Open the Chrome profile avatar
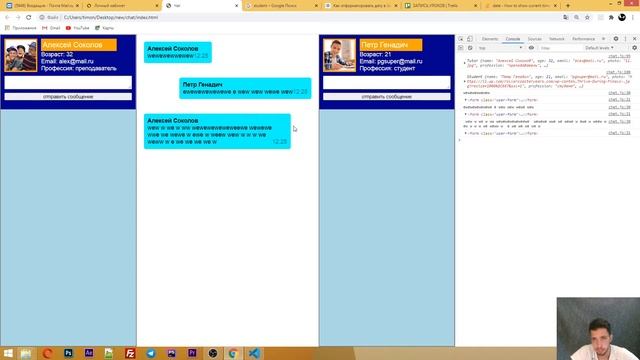 pos(622,17)
